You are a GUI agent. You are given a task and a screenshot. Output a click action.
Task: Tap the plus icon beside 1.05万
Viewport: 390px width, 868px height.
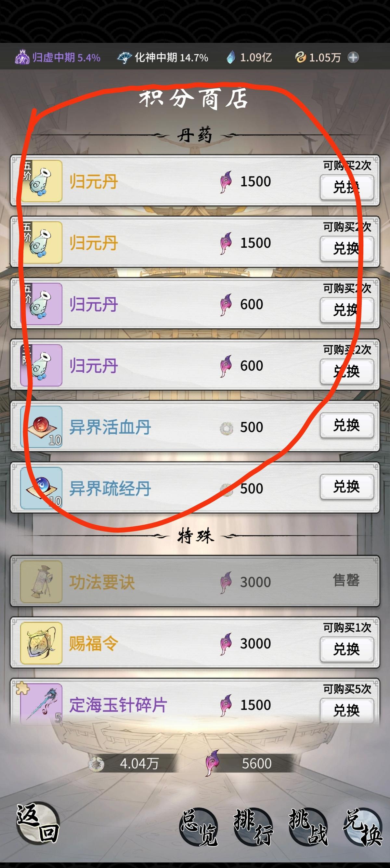(353, 58)
